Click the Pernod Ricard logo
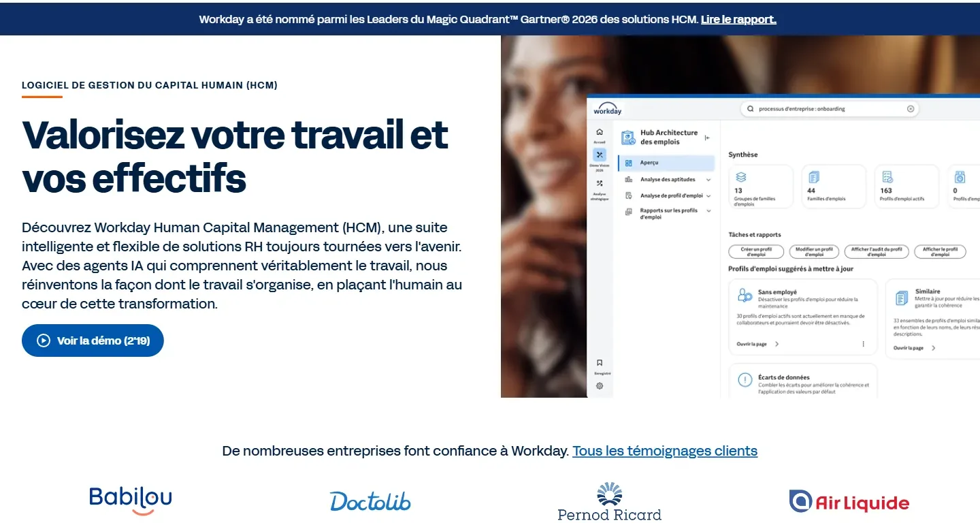The image size is (980, 523). pyautogui.click(x=609, y=503)
